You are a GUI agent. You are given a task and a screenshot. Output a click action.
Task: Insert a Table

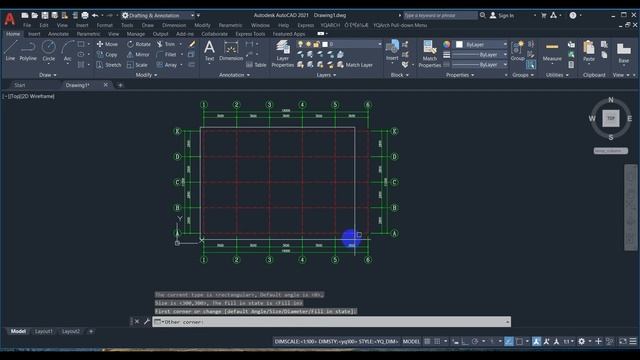[256, 65]
